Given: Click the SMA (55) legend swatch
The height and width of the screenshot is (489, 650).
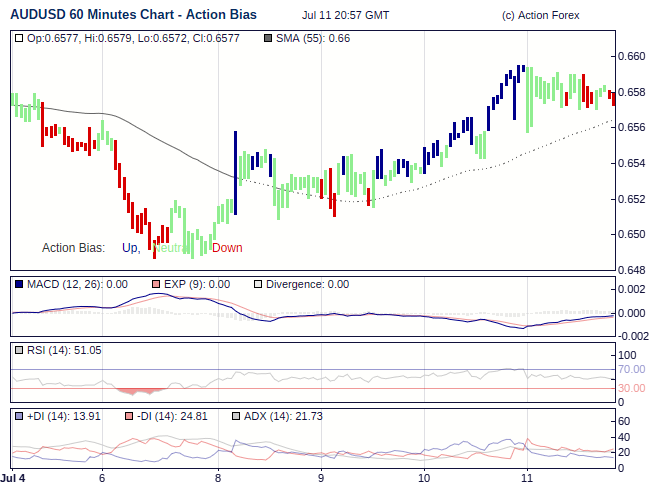Looking at the screenshot, I should point(267,38).
